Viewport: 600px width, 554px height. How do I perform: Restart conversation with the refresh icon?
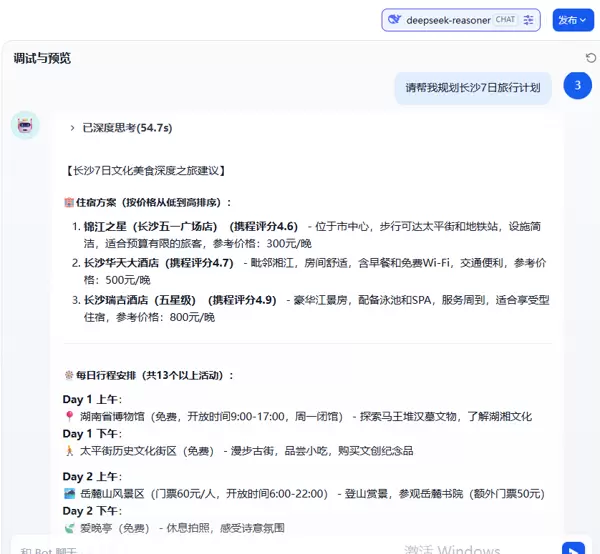pyautogui.click(x=590, y=58)
